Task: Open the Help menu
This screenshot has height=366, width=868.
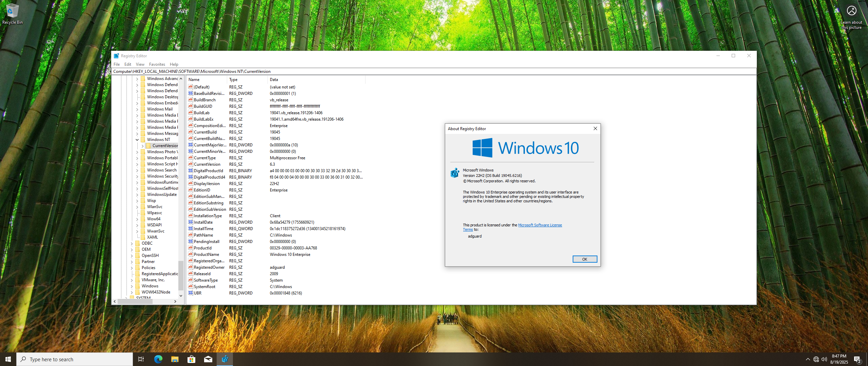Action: pos(174,64)
